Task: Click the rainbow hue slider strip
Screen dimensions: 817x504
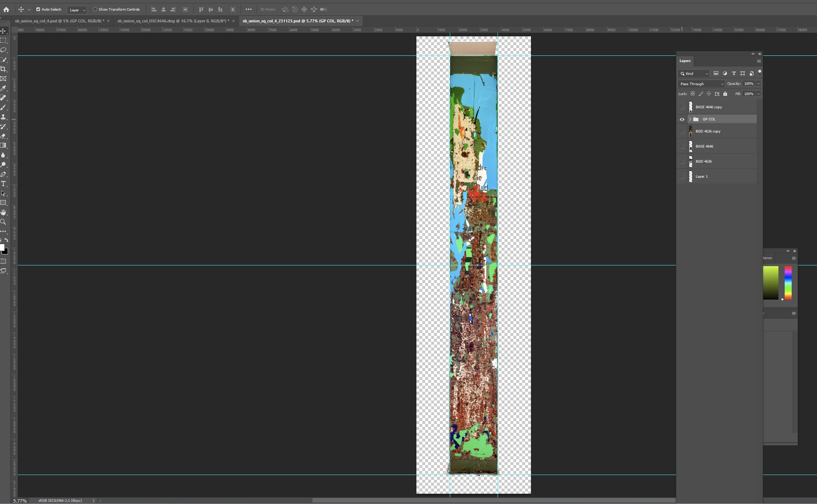Action: [788, 283]
